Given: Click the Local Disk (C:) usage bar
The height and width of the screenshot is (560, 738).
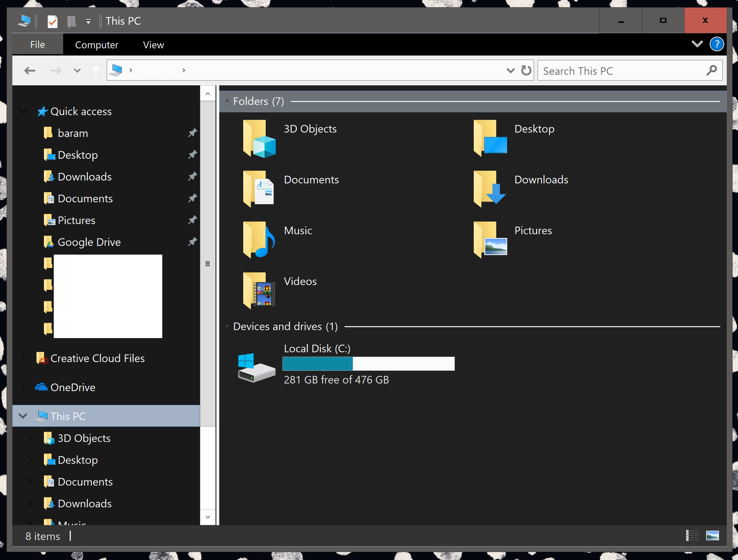Looking at the screenshot, I should 368,364.
